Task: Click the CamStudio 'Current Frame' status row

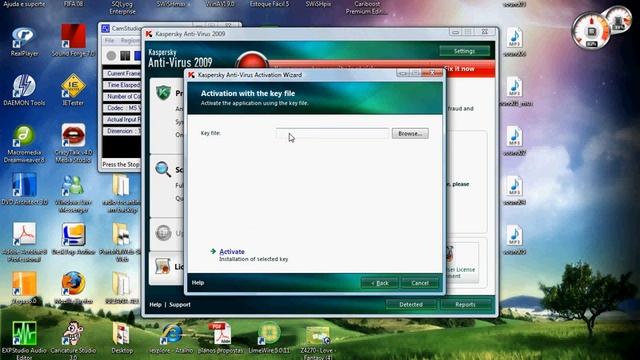Action: coord(122,73)
